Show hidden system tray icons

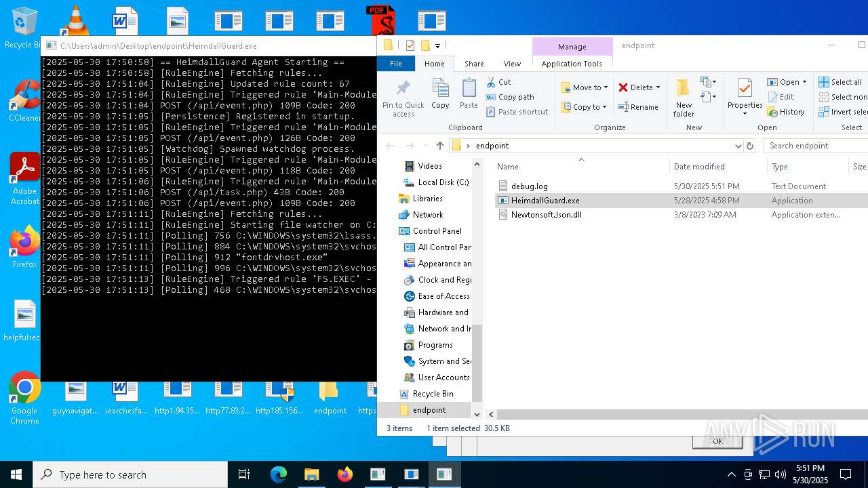pos(731,474)
